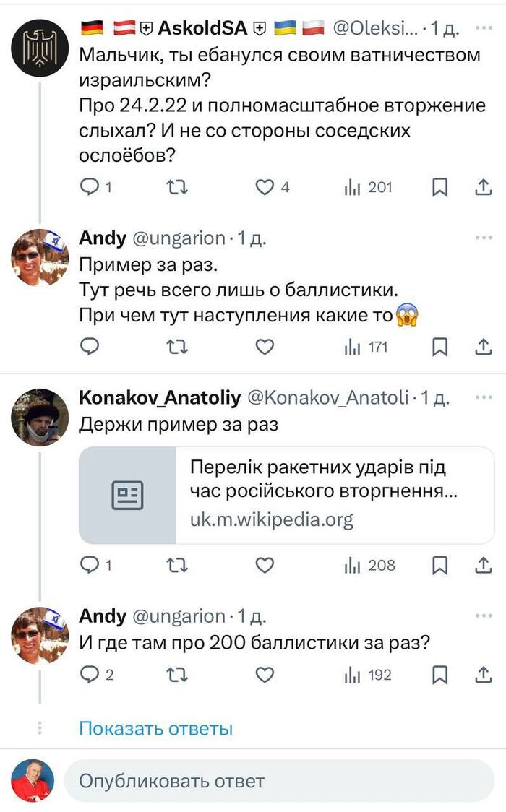
Task: Open the uk.m.wikipedia.org link card
Action: 286,495
